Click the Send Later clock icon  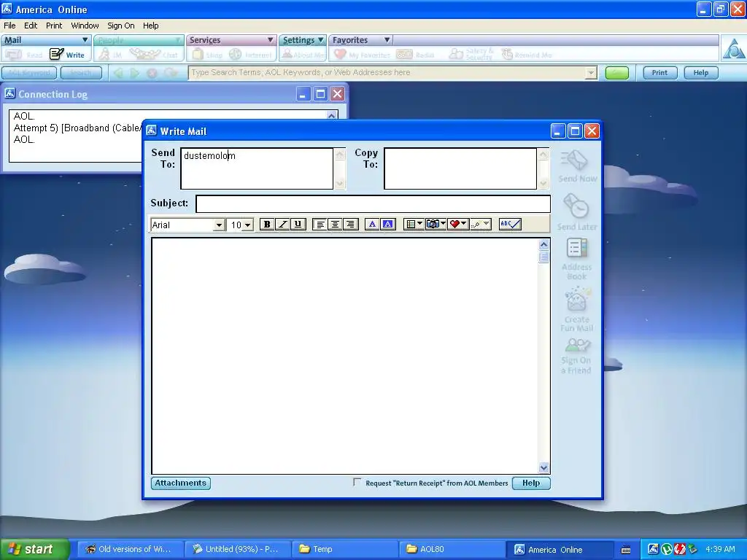[x=576, y=206]
